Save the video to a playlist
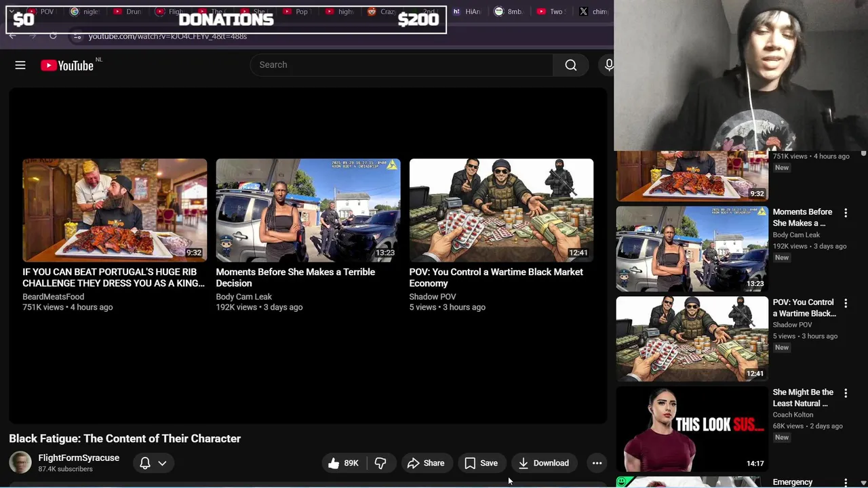The width and height of the screenshot is (868, 488). point(481,464)
